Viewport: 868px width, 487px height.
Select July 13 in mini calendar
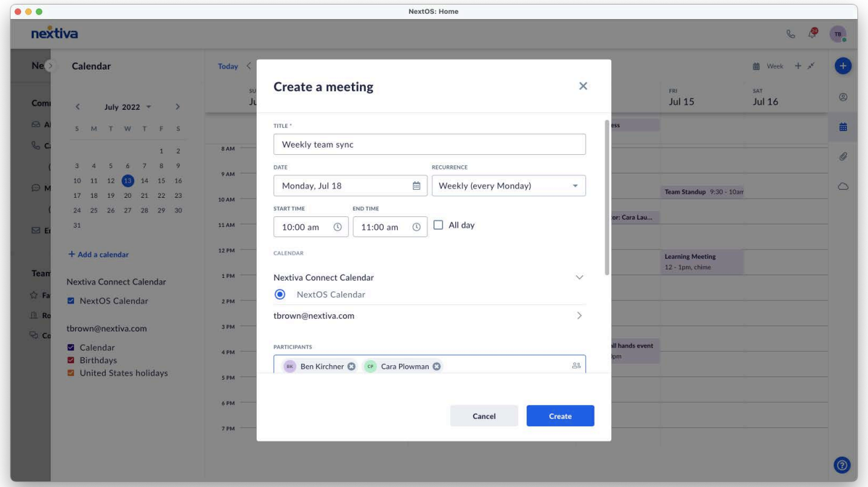(128, 181)
